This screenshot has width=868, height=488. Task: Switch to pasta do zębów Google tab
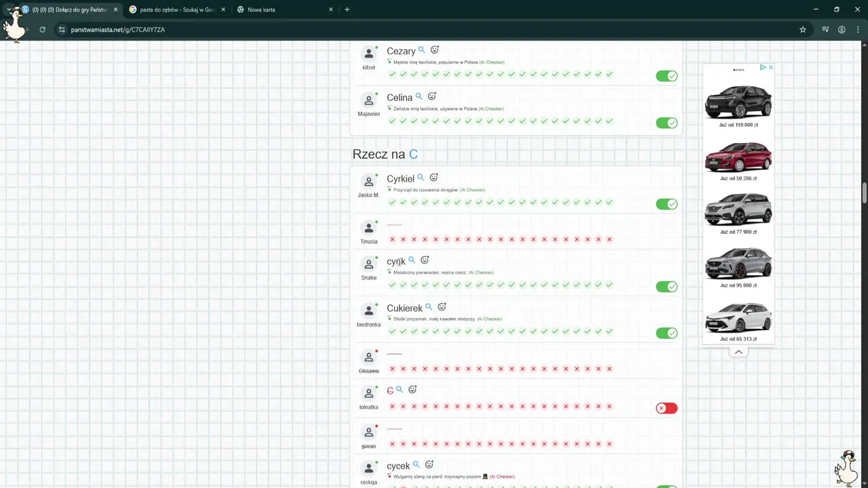point(178,9)
